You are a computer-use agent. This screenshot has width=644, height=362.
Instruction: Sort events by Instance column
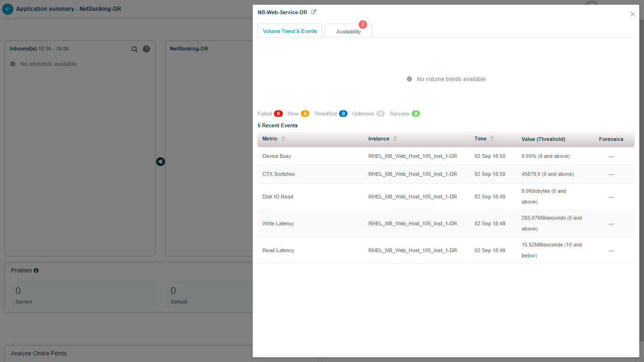click(x=395, y=139)
